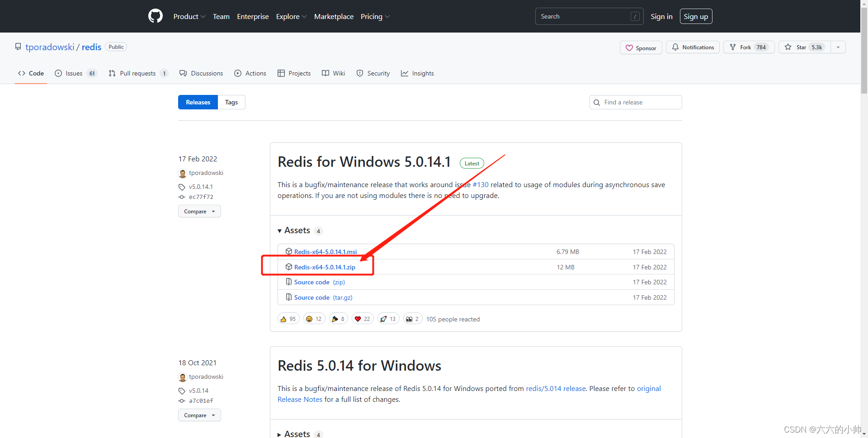Click Sign in link
The image size is (868, 438).
[x=661, y=16]
